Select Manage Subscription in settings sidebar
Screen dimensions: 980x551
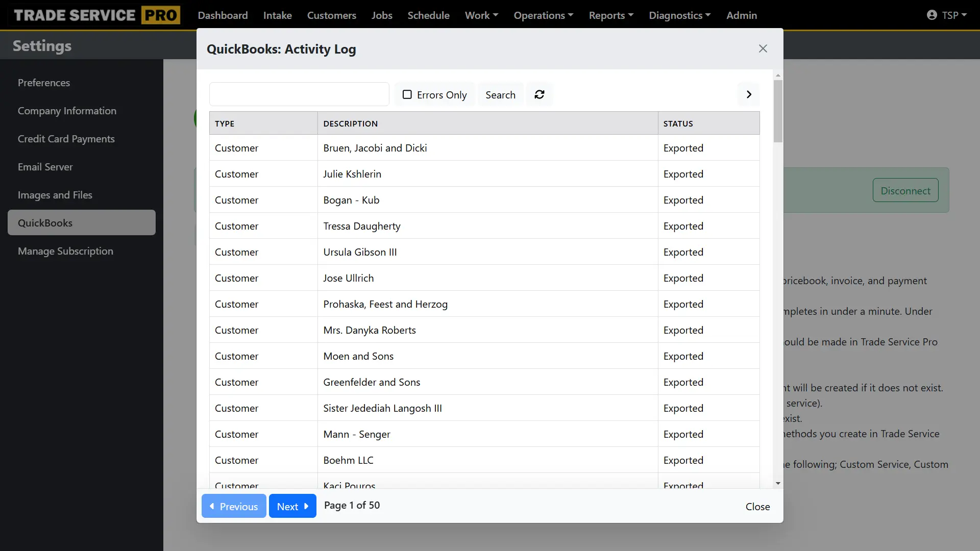65,251
